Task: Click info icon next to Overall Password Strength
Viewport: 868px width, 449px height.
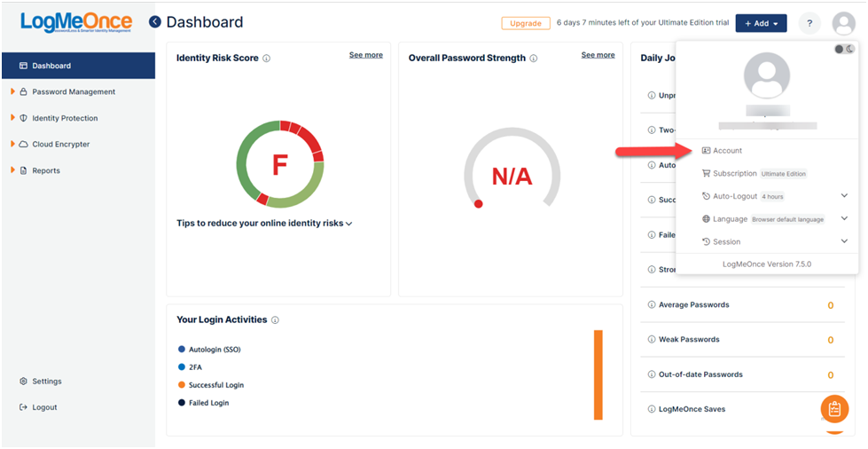Action: click(x=534, y=59)
